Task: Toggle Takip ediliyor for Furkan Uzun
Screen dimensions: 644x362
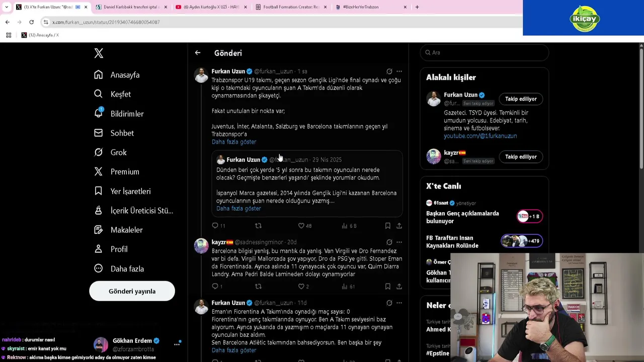Action: 521,99
